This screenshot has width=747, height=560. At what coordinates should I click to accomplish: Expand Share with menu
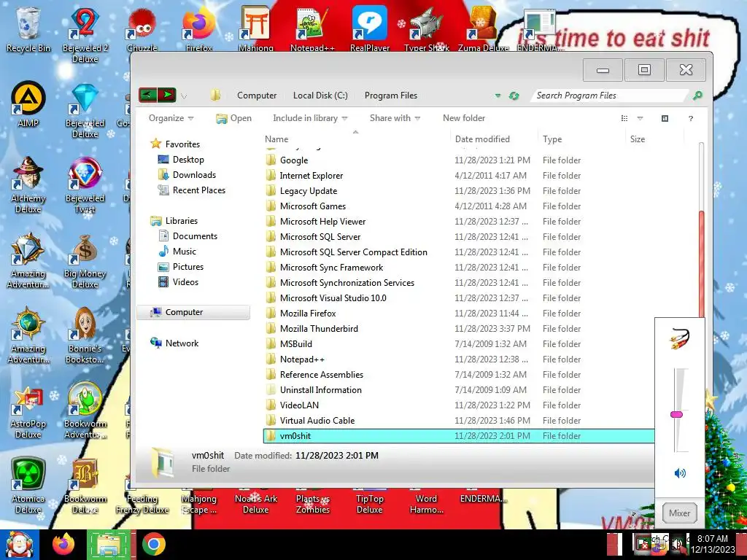(395, 118)
